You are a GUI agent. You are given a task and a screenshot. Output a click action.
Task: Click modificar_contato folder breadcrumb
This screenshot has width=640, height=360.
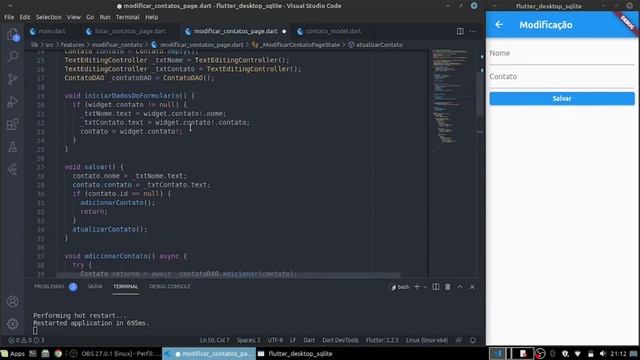117,44
